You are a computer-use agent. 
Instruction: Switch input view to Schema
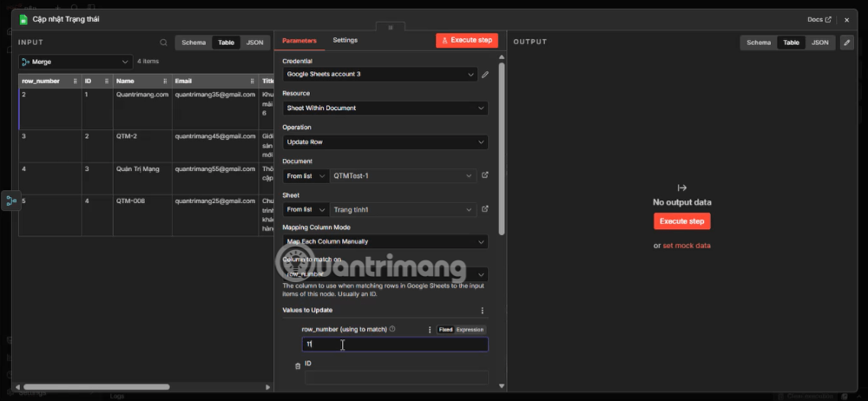[x=194, y=43]
